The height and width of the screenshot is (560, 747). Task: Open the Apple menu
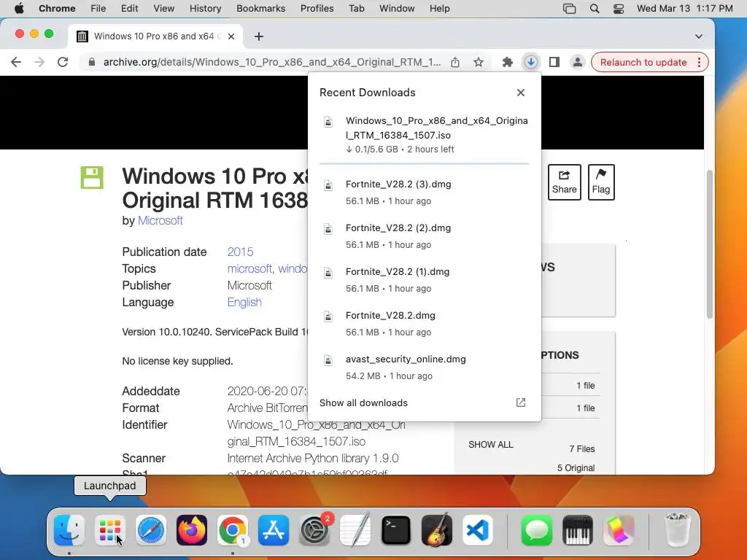pos(19,9)
